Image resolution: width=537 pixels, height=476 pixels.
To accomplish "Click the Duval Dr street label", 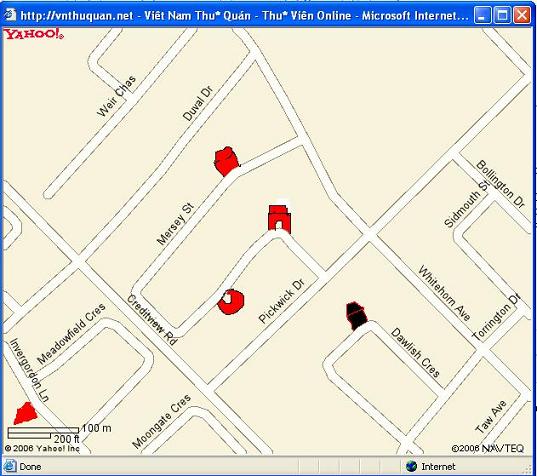I will coord(198,103).
